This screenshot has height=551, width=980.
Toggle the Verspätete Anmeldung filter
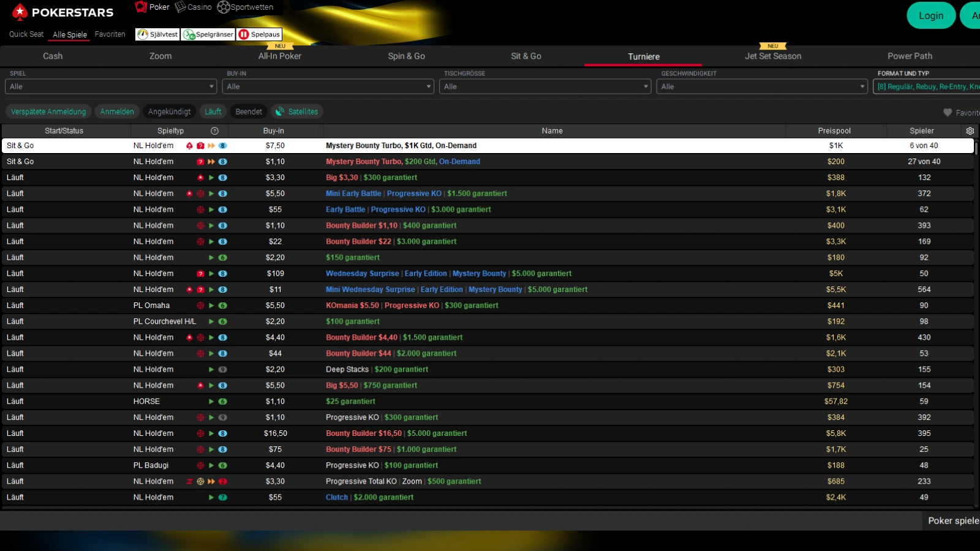click(x=48, y=111)
